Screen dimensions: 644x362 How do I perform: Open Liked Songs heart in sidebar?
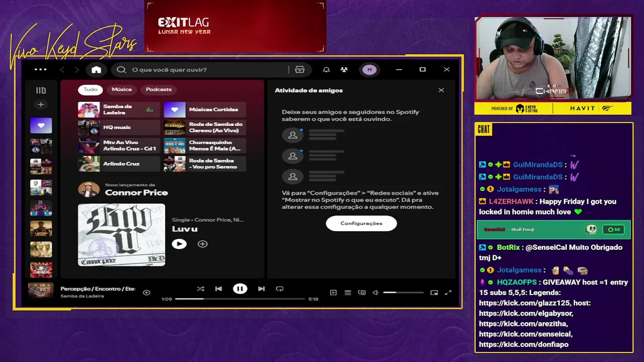(x=41, y=125)
